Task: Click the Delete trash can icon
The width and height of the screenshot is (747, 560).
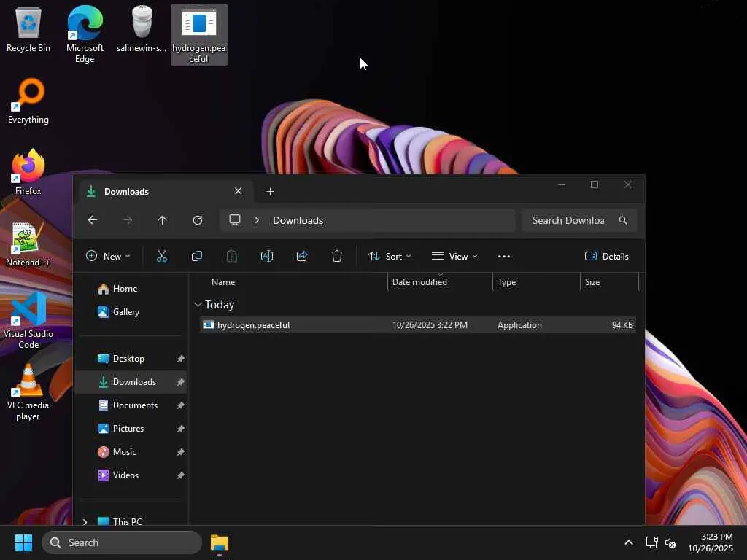Action: click(x=337, y=256)
